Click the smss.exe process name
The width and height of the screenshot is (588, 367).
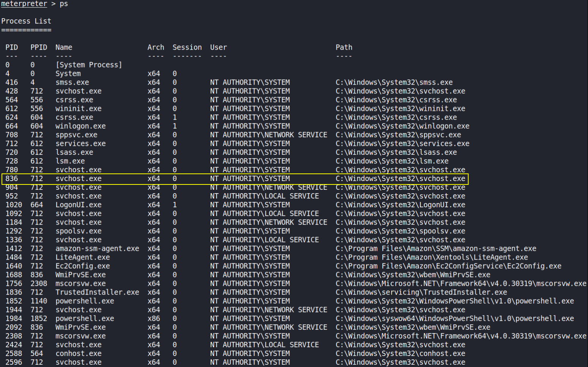click(72, 82)
